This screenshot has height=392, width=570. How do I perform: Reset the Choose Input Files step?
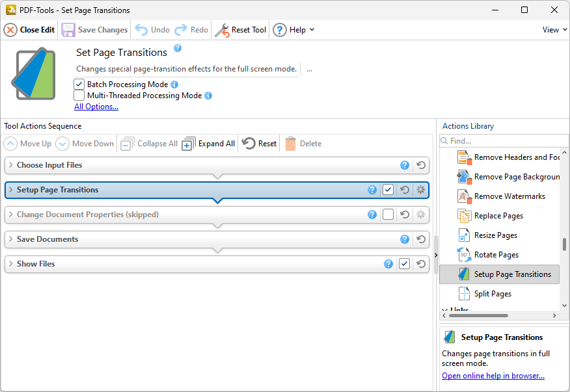tap(421, 165)
